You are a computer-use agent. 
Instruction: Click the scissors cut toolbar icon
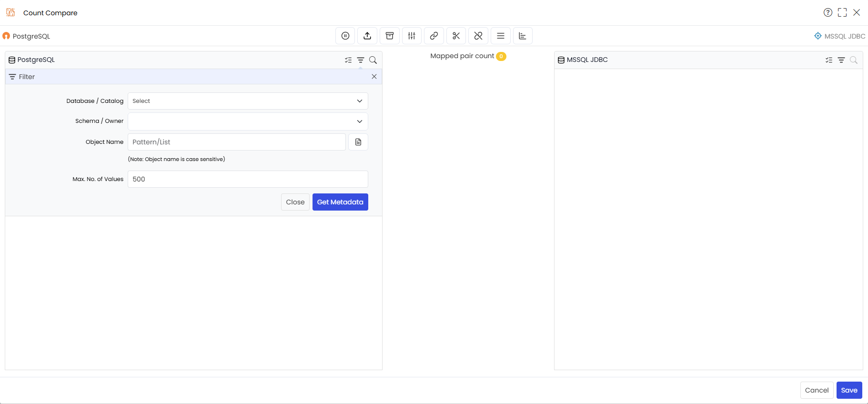tap(456, 36)
